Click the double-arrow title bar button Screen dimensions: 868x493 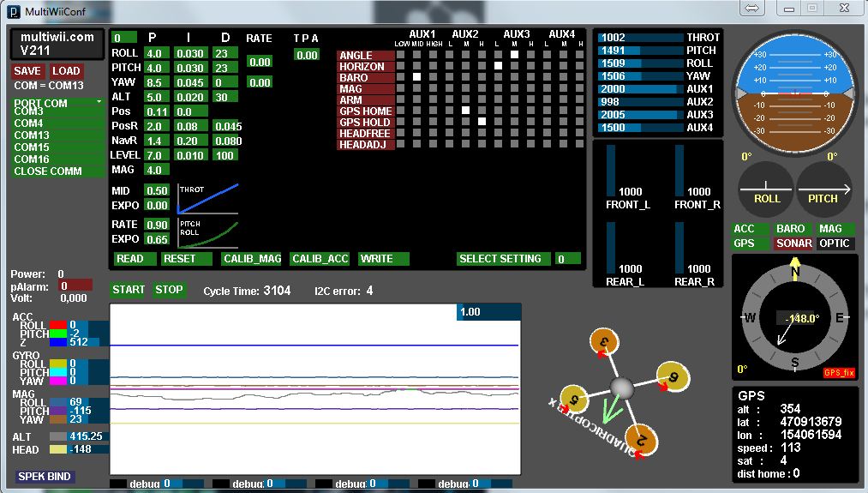[752, 8]
